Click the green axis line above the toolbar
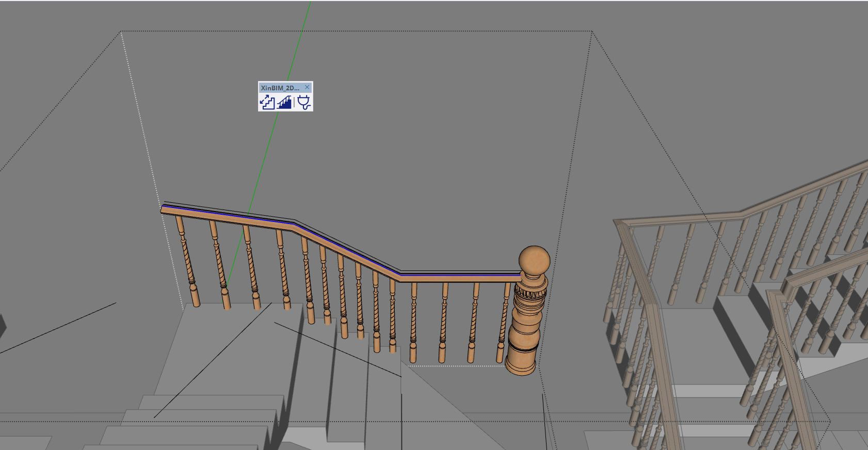The width and height of the screenshot is (868, 450). click(x=299, y=41)
